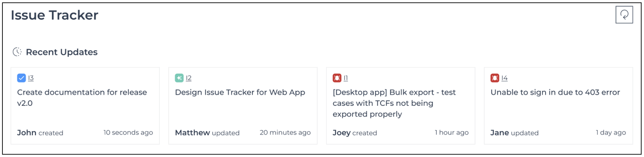Click the refresh icon button
This screenshot has height=157, width=644.
click(x=624, y=15)
